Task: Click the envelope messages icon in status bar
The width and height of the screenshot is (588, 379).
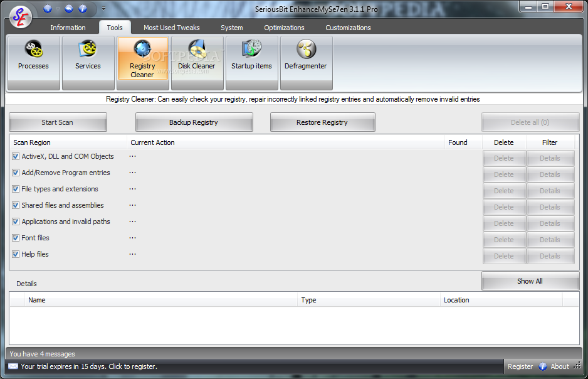Action: click(x=13, y=366)
